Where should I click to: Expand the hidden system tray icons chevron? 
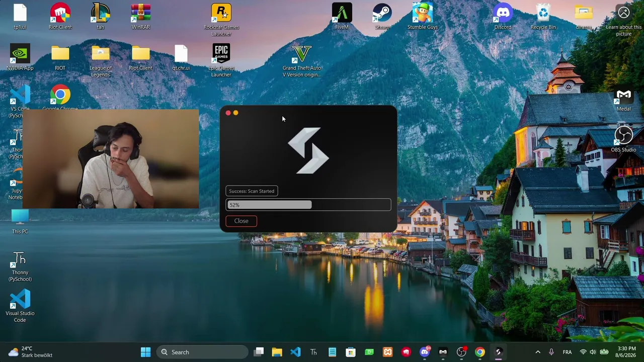coord(538,352)
